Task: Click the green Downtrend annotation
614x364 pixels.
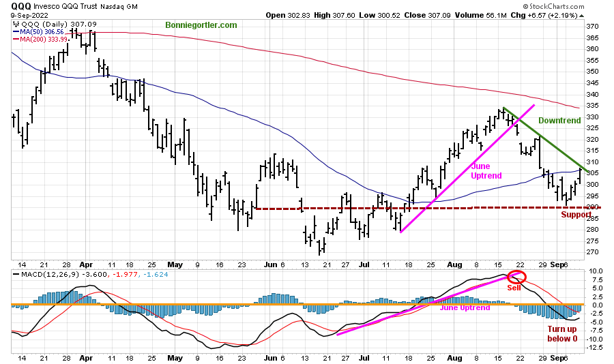Action: click(x=559, y=121)
